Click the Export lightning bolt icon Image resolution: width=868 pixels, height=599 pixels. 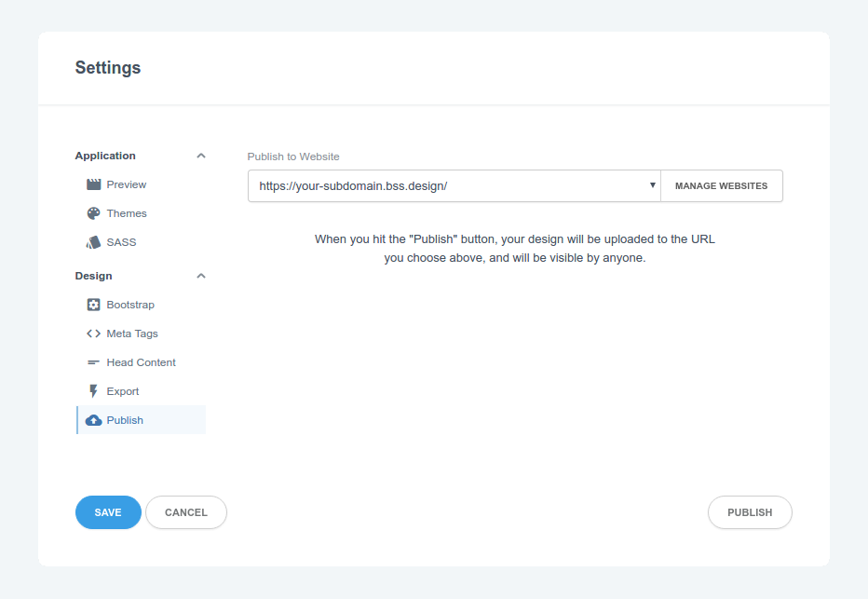tap(93, 391)
